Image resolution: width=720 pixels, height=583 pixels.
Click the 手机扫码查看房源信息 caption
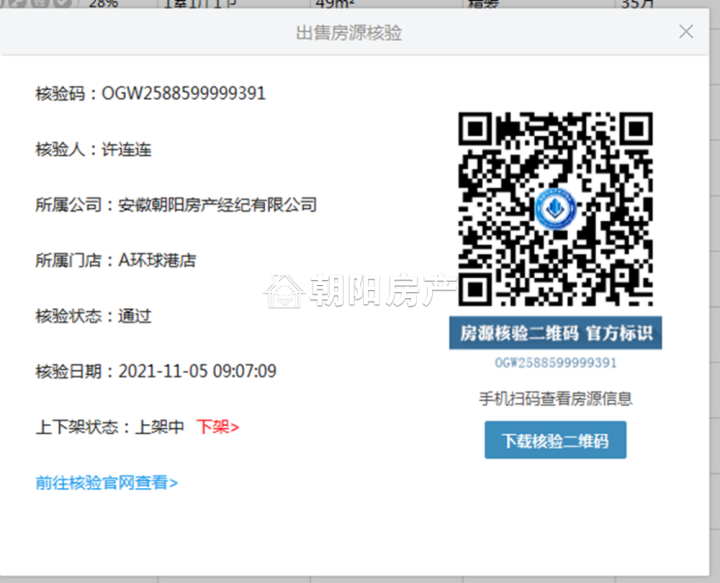click(555, 398)
